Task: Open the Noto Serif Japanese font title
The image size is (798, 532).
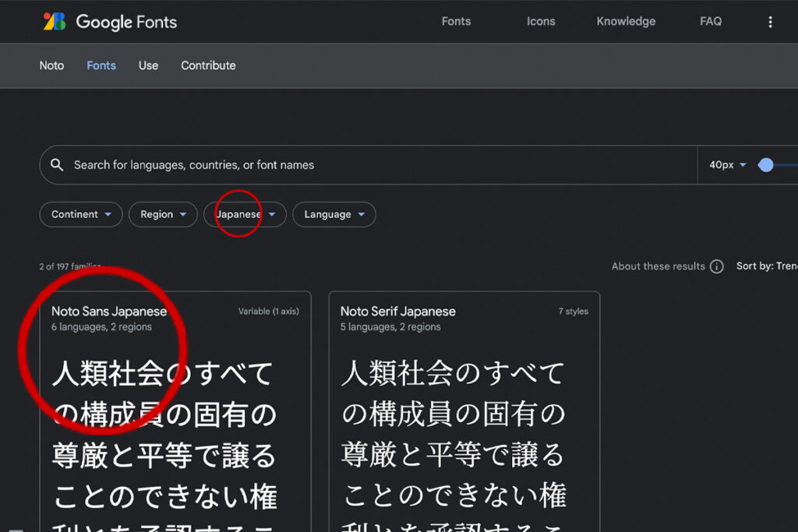Action: click(x=398, y=312)
